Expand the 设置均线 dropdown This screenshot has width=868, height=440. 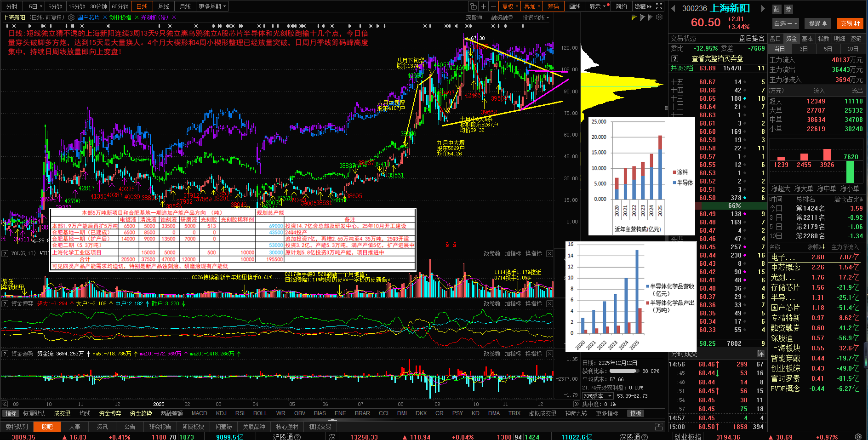[x=536, y=17]
